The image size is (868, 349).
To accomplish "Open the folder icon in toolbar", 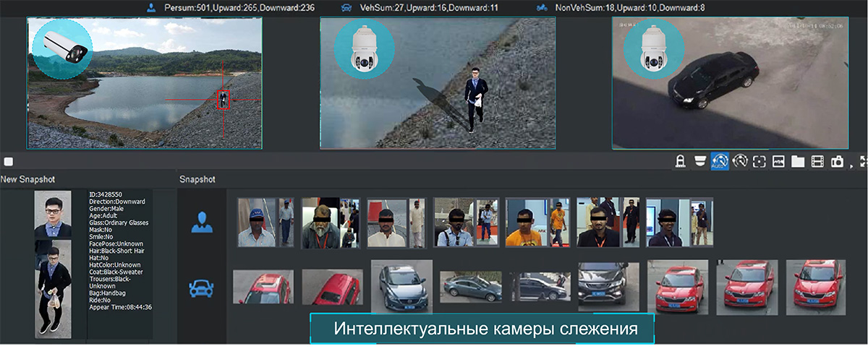I will click(x=798, y=161).
